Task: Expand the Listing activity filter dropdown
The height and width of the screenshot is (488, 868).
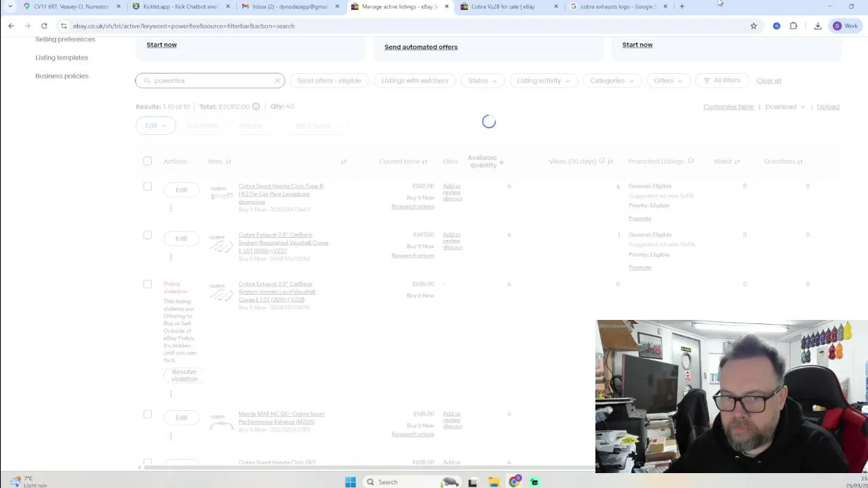Action: 543,81
